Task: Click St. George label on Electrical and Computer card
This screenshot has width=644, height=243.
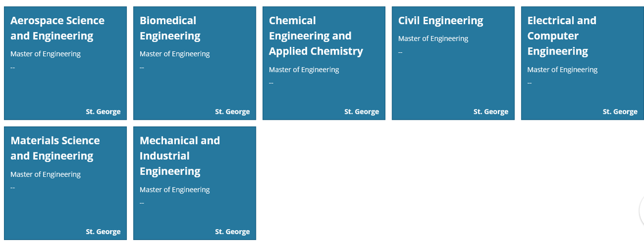Action: click(620, 111)
